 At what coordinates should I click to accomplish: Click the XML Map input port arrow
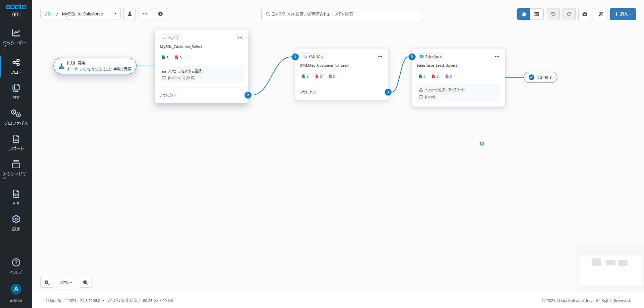point(295,57)
